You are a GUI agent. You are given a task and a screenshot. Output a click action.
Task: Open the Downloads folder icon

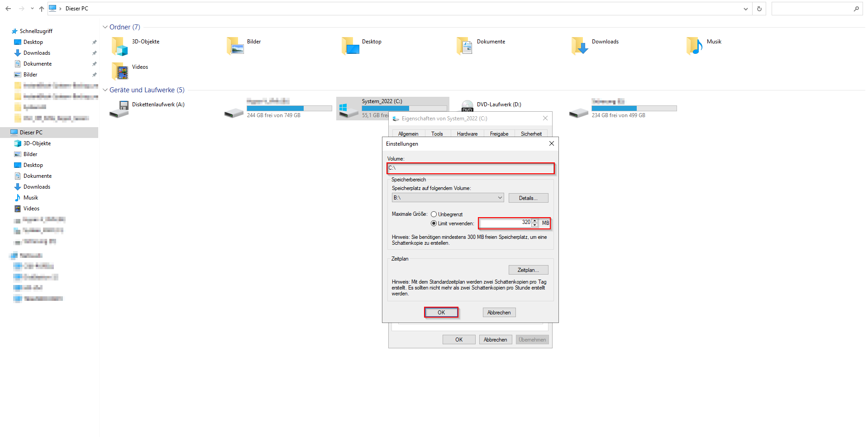pos(580,46)
